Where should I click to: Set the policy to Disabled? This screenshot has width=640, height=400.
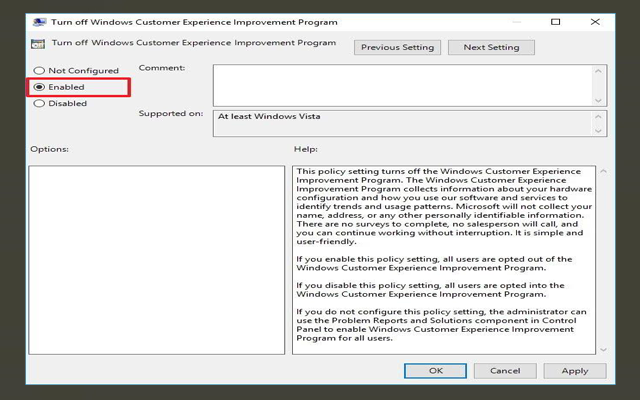coord(39,103)
